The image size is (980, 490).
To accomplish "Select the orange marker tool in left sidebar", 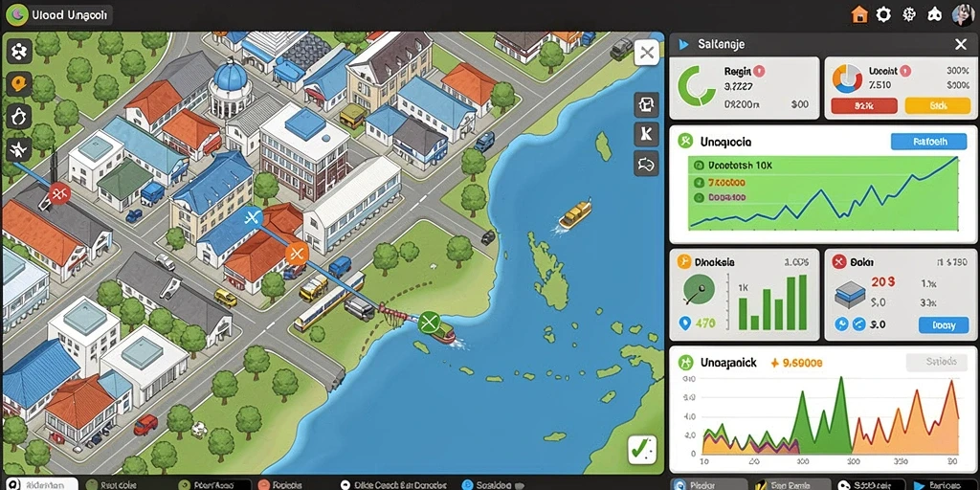I will coord(19,84).
